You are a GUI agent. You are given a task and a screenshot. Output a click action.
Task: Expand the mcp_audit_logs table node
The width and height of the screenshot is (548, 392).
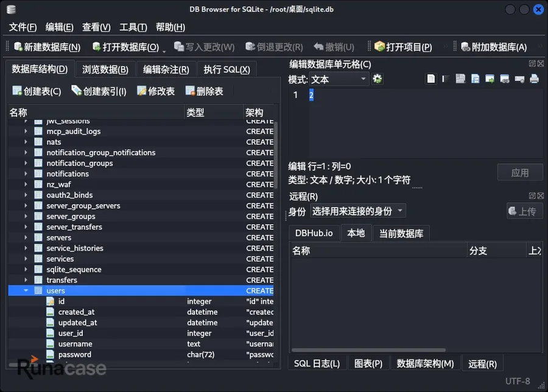coord(26,131)
